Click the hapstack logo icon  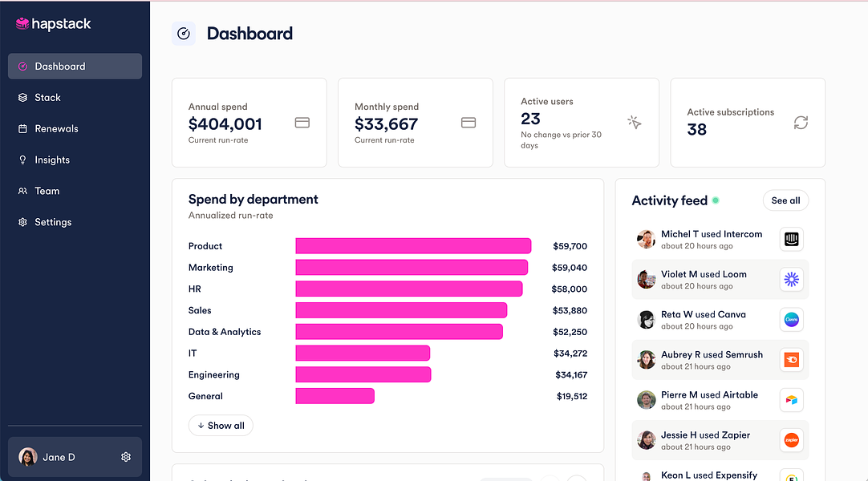click(x=22, y=24)
